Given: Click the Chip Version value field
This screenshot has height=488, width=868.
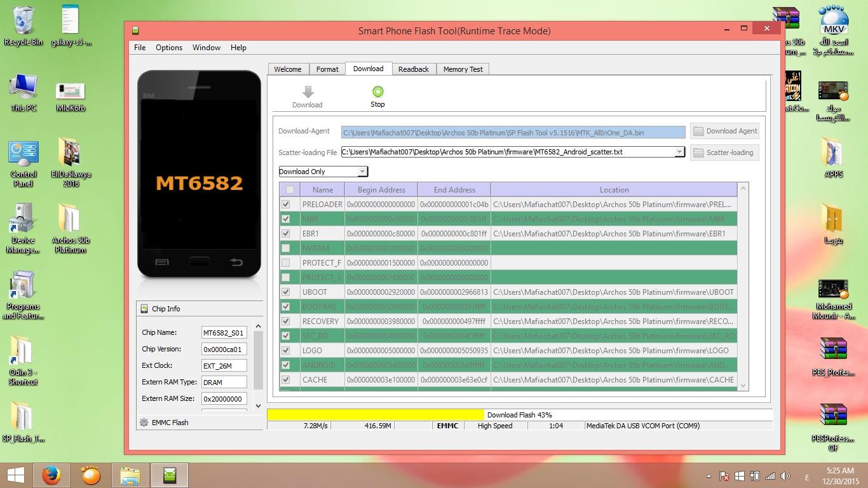Looking at the screenshot, I should (x=224, y=349).
